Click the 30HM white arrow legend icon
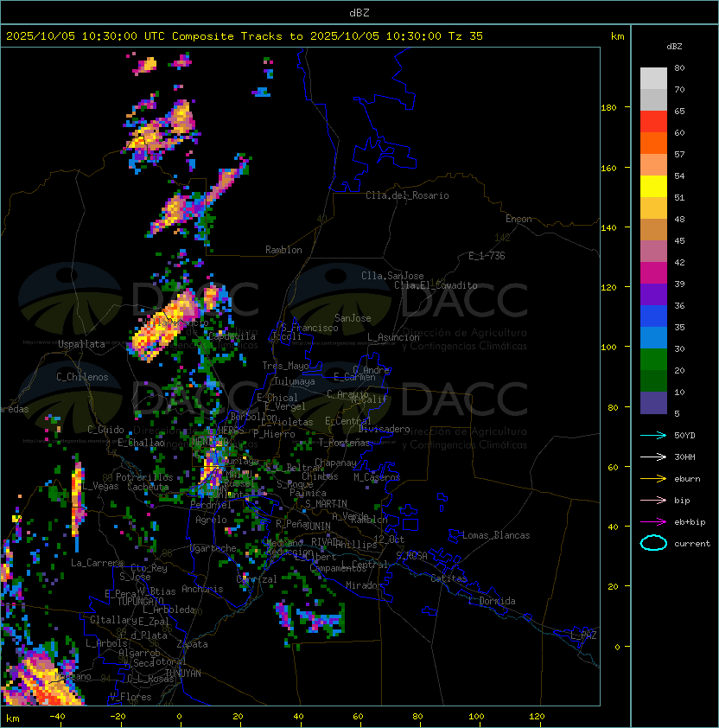719x728 pixels. tap(653, 457)
